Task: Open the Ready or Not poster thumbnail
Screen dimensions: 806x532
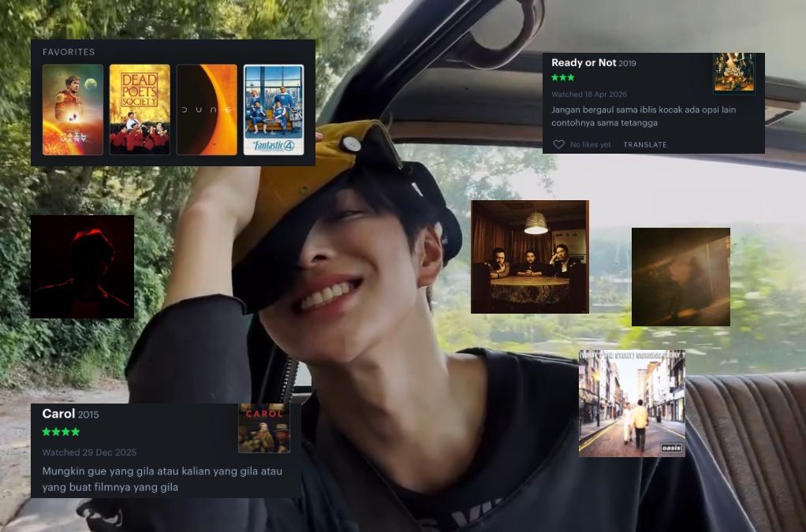Action: 734,73
